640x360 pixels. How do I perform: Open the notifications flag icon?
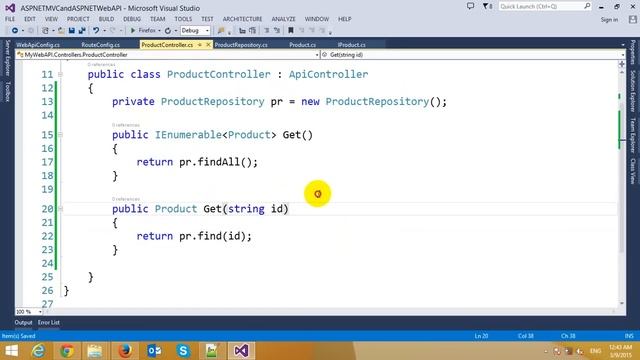pyautogui.click(x=487, y=6)
